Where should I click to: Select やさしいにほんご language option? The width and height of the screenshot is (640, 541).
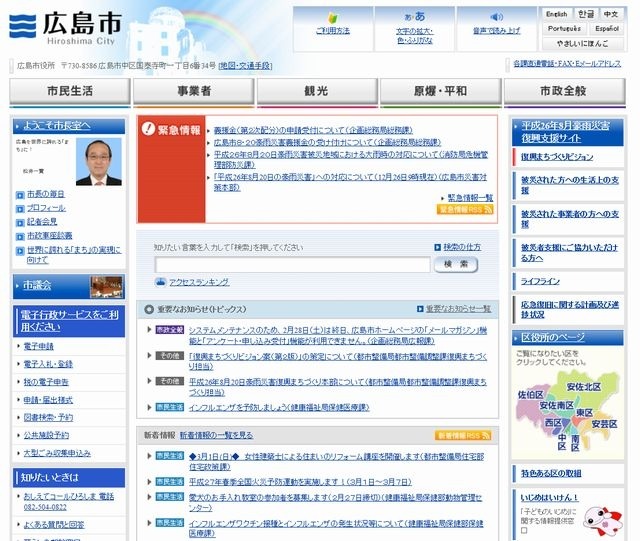(x=582, y=43)
